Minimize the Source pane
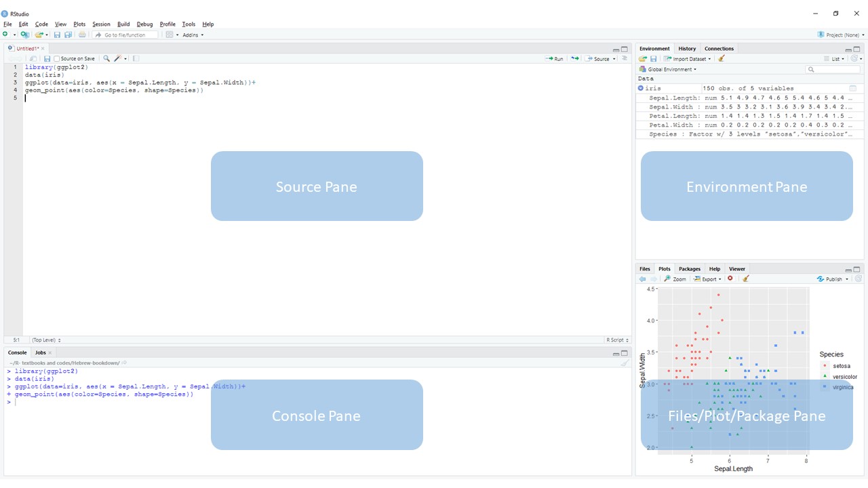The width and height of the screenshot is (868, 488). [x=616, y=49]
